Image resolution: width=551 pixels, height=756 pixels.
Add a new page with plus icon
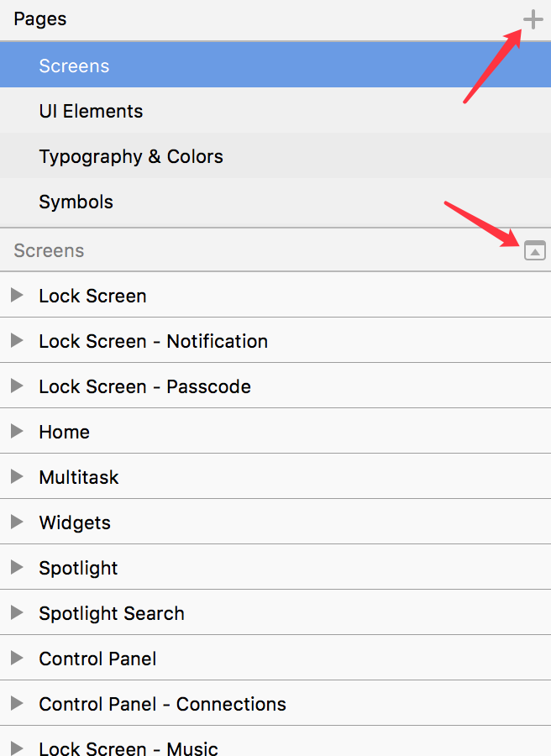click(533, 20)
